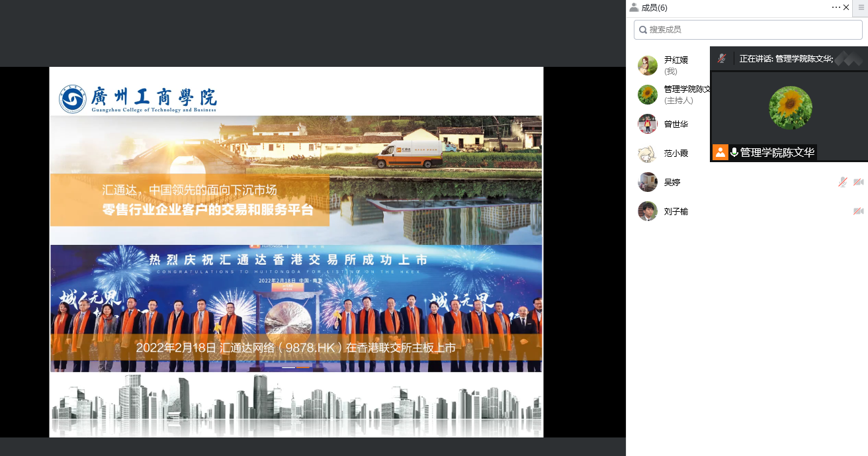Image resolution: width=868 pixels, height=456 pixels.
Task: Toggle the muted microphone icon in speaker window
Action: (722, 58)
